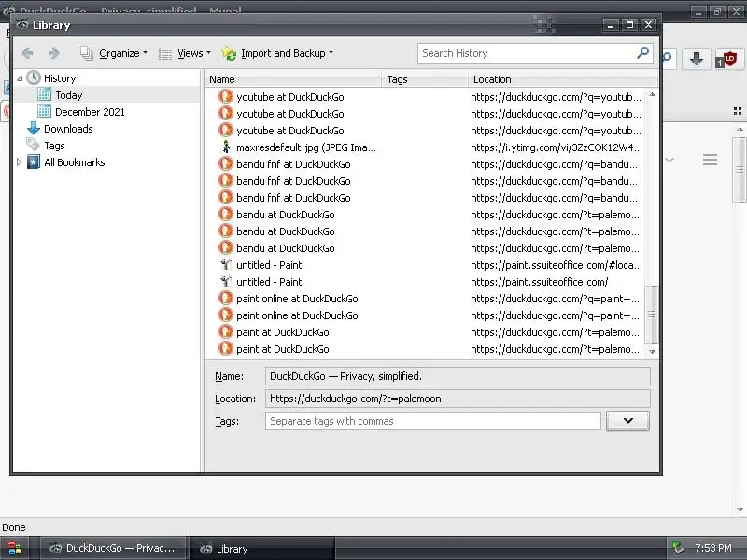747x560 pixels.
Task: Click the history list scrollbar thumb
Action: click(651, 315)
